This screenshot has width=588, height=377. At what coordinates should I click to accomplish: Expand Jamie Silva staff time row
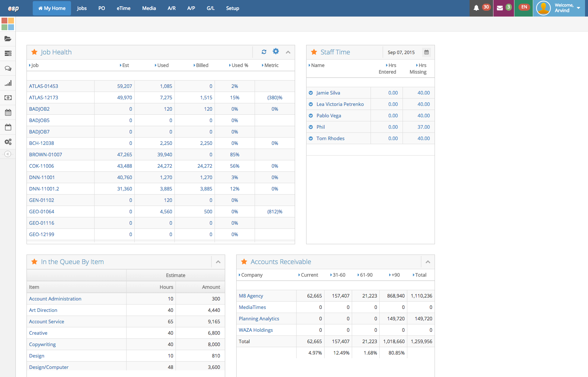[311, 93]
